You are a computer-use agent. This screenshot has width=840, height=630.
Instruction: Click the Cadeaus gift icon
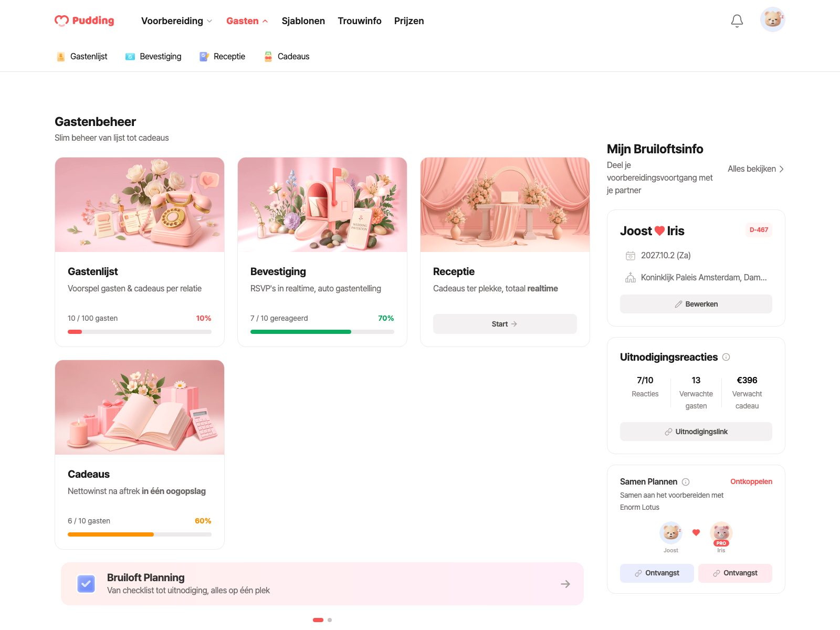point(268,57)
